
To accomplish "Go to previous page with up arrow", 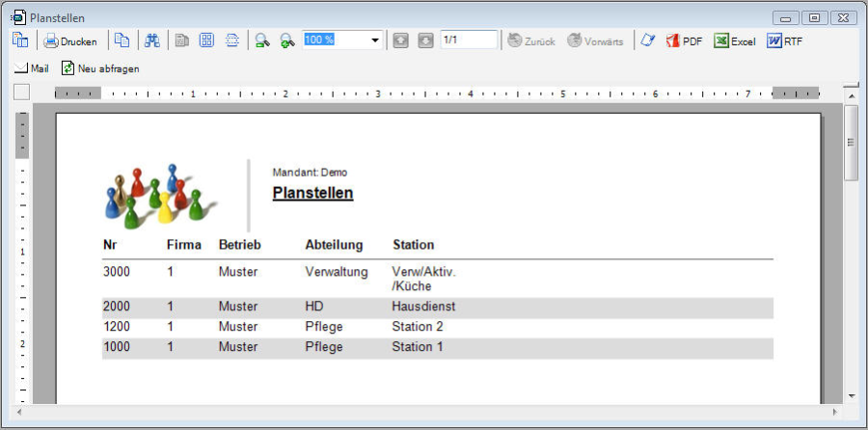I will click(400, 40).
